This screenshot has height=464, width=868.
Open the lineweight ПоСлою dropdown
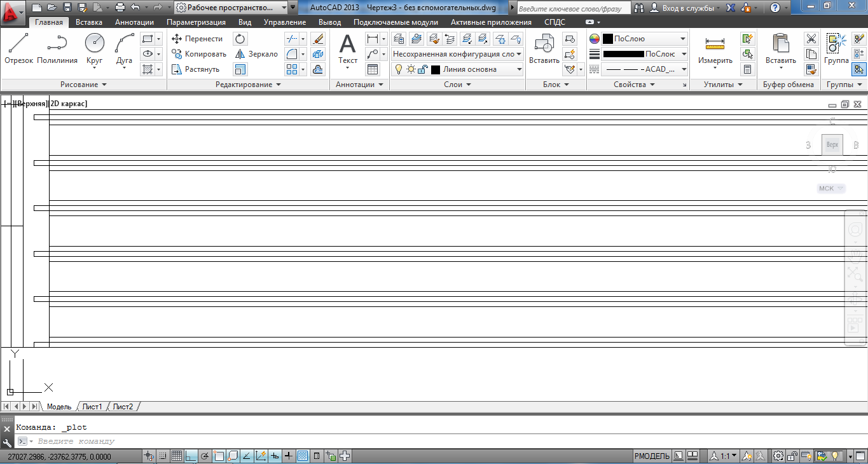pyautogui.click(x=645, y=54)
